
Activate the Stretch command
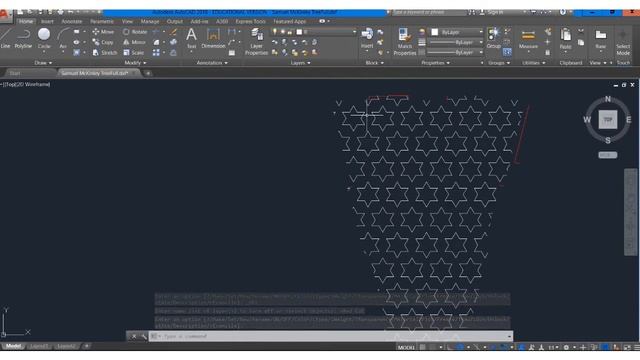tap(104, 53)
